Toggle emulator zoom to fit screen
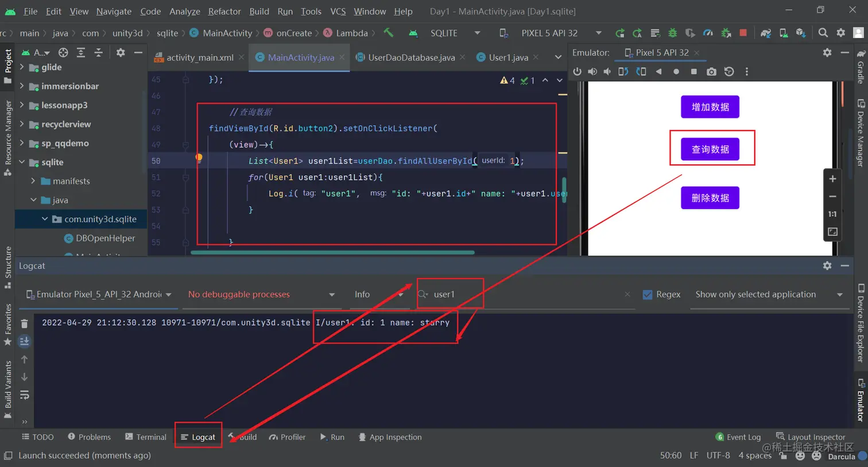This screenshot has height=467, width=868. 832,231
